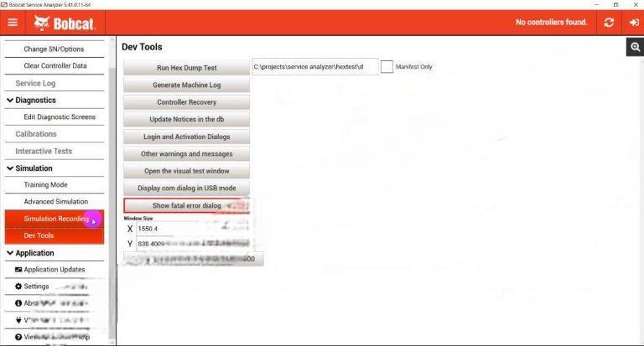Click Other warnings and messages button
Screen dimensions: 644x346
[186, 154]
